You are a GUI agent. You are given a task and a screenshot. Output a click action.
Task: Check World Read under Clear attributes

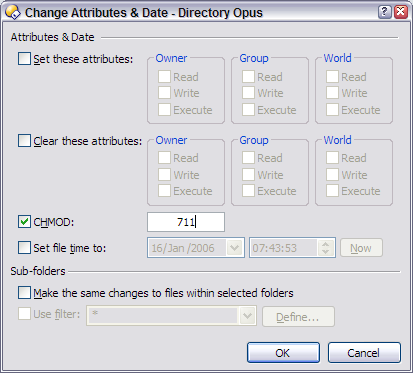(332, 158)
